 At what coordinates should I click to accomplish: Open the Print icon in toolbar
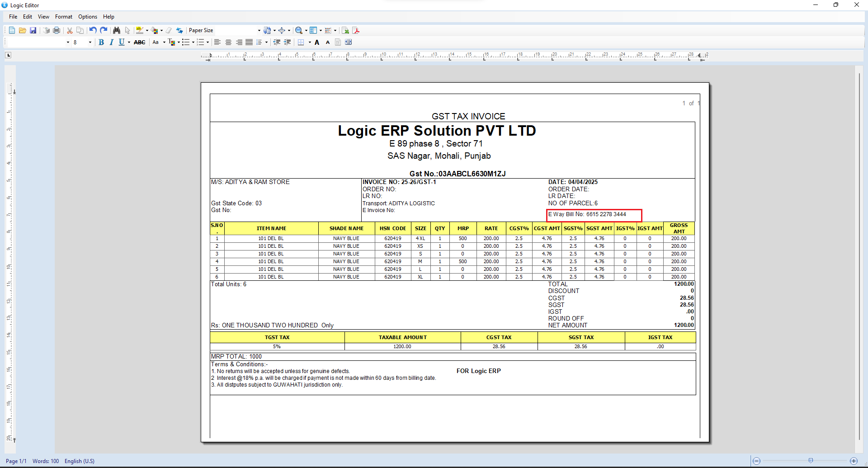point(57,30)
